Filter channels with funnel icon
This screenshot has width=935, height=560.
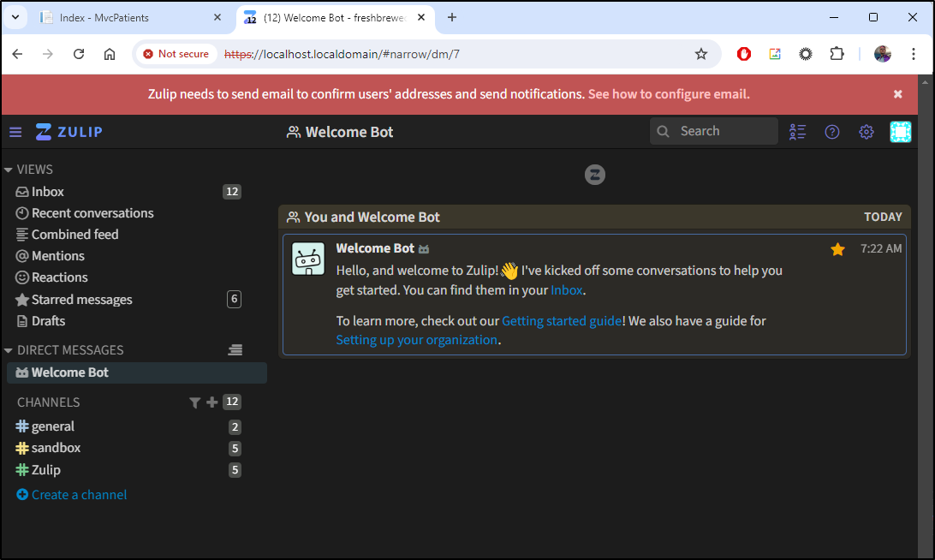tap(194, 402)
